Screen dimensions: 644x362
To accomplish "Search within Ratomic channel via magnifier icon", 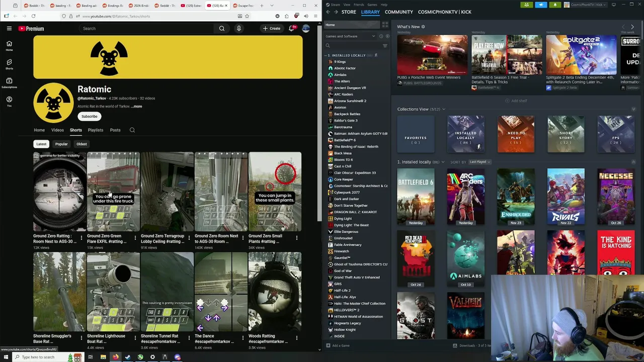I will tap(132, 130).
